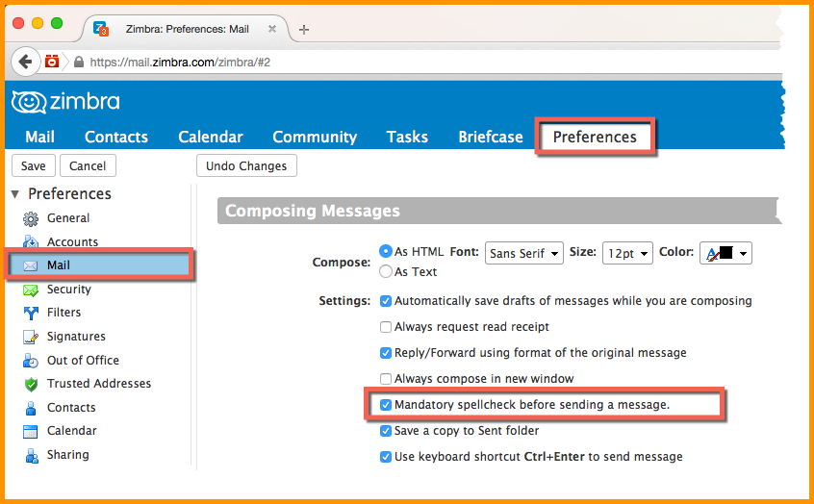Click the Calendar icon in sidebar
The height and width of the screenshot is (504, 814).
[x=31, y=431]
